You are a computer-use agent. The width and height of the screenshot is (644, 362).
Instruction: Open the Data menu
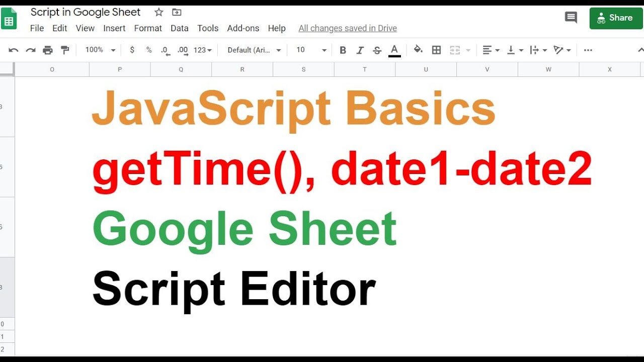pyautogui.click(x=180, y=28)
